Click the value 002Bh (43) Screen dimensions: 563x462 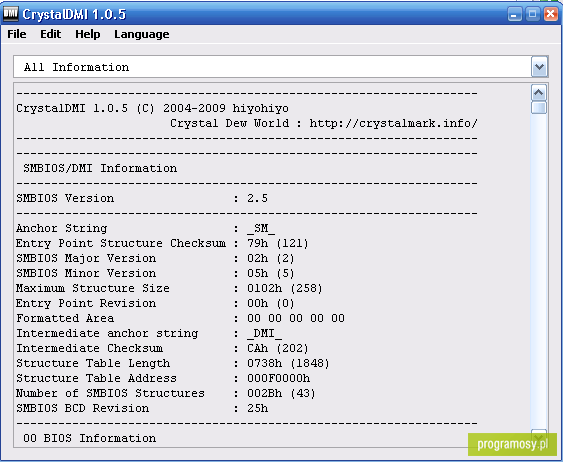click(281, 394)
